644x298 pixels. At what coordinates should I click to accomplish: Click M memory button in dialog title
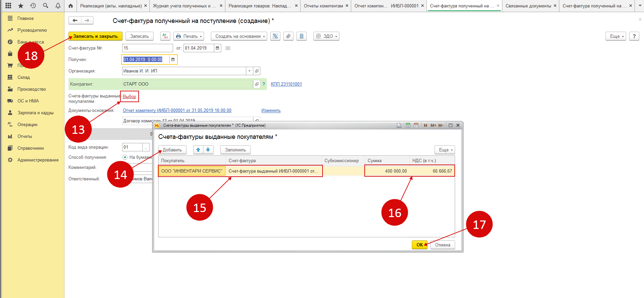[425, 125]
